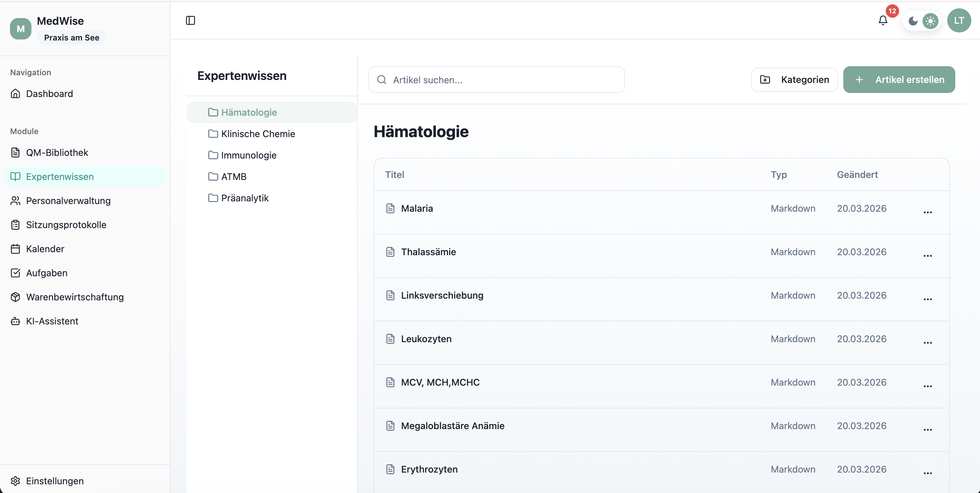Open actions menu for Erythrozyten article
980x493 pixels.
click(x=928, y=473)
